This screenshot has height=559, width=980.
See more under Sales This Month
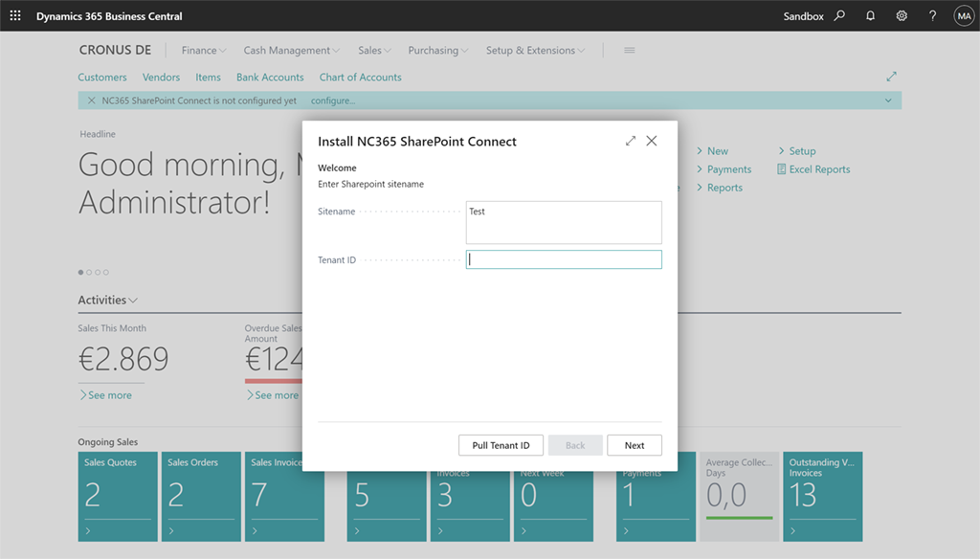coord(105,395)
